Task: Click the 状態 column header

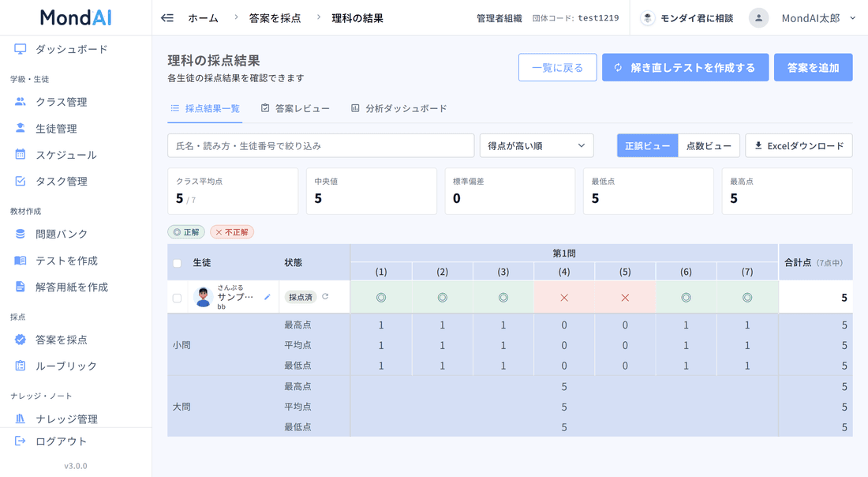Action: point(294,263)
